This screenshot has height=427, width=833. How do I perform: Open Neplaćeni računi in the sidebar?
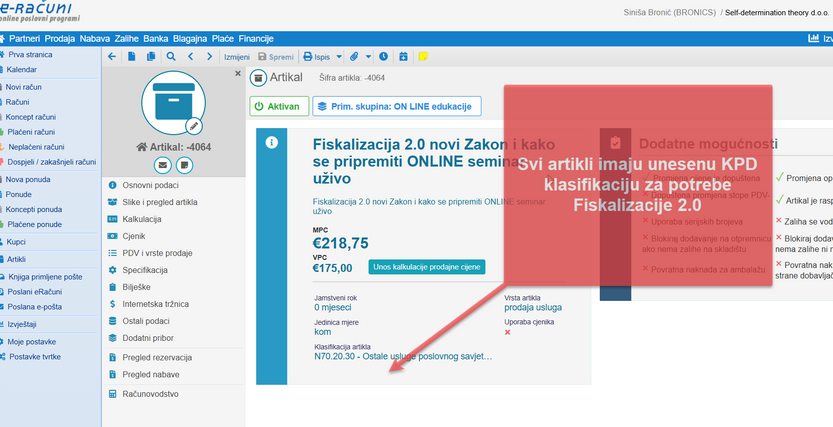click(37, 147)
